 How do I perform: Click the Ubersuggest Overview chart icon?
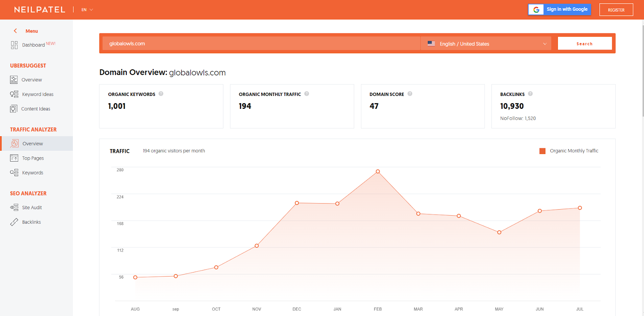point(14,80)
